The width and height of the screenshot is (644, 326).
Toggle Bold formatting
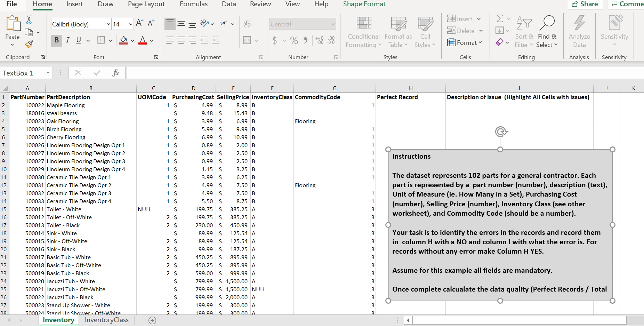click(56, 40)
